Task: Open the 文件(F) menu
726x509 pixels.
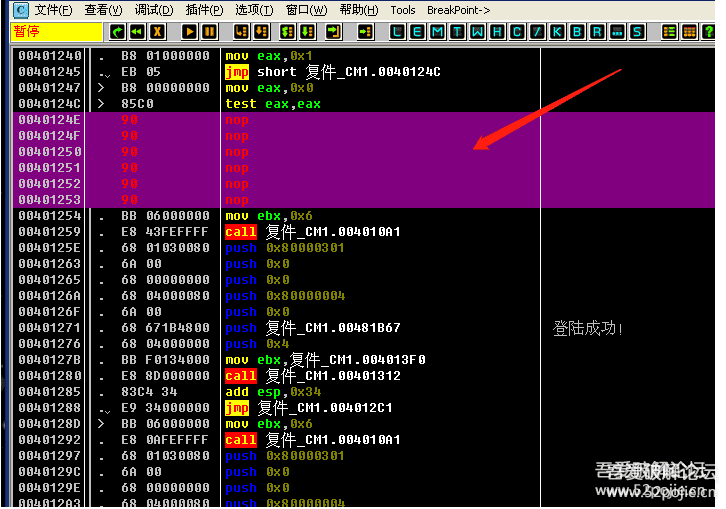Action: (x=52, y=10)
